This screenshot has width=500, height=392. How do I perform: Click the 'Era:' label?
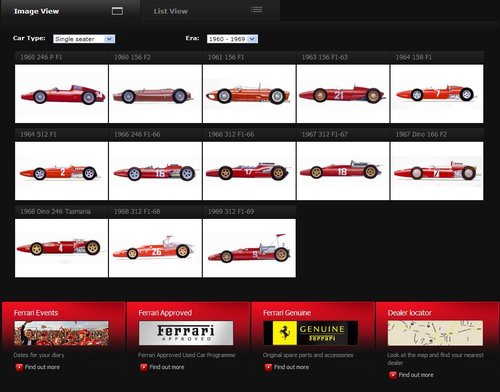coord(192,38)
